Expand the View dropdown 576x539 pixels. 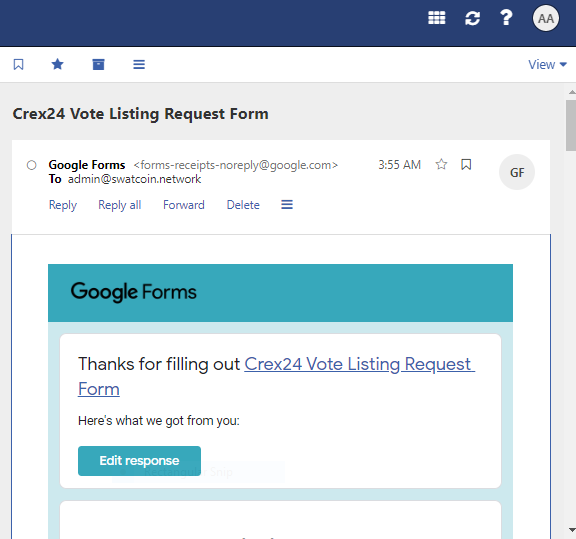pyautogui.click(x=547, y=64)
